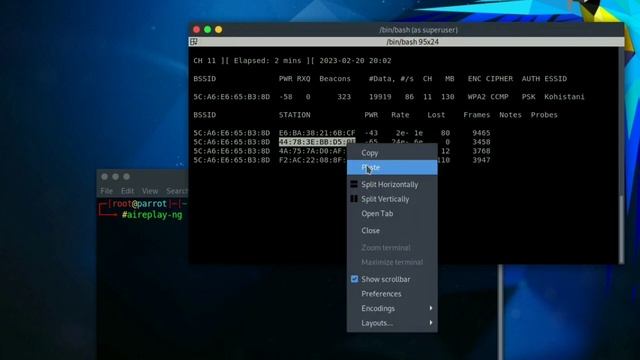
Task: Select Close in the context menu
Action: point(392,231)
